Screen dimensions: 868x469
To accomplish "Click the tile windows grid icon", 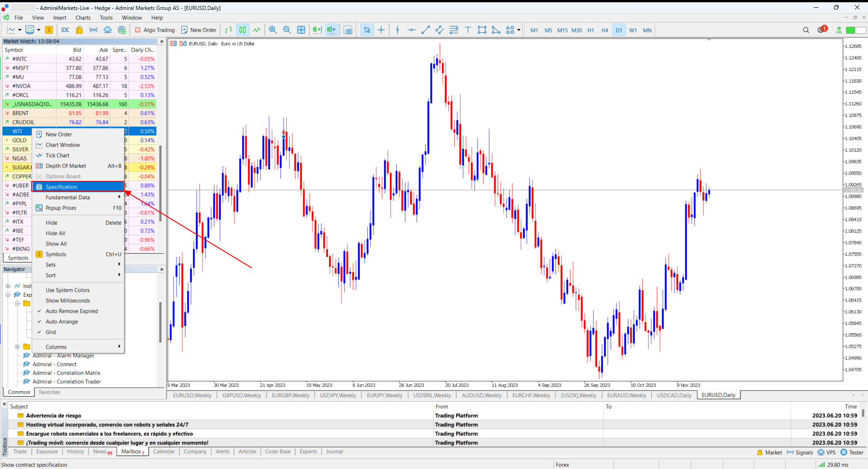I will [x=301, y=30].
